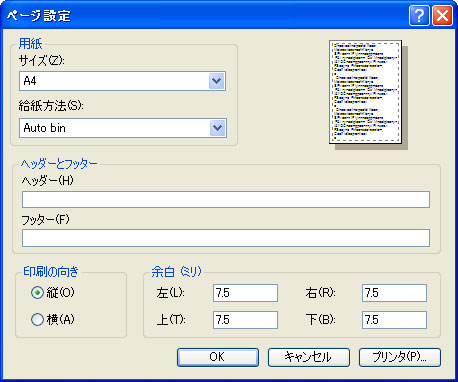Click the 左 margin field

[245, 293]
